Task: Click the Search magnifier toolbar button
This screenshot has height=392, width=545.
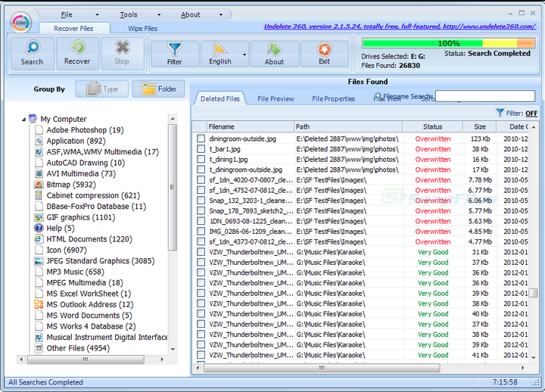Action: coord(32,54)
